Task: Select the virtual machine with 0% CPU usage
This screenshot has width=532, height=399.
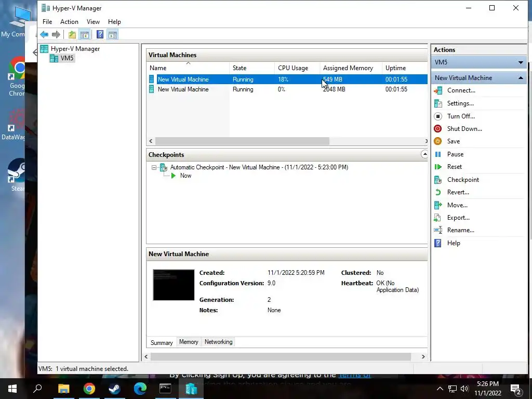Action: [287, 89]
